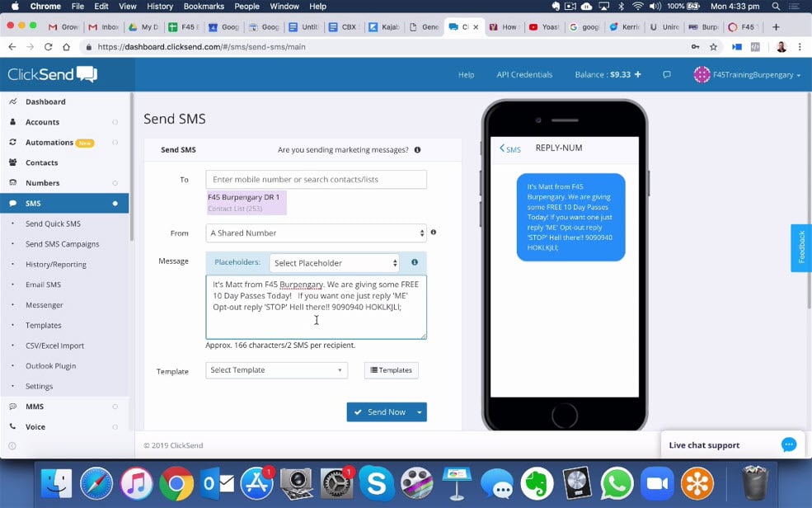Open API Credentials
812x508 pixels.
pyautogui.click(x=524, y=74)
